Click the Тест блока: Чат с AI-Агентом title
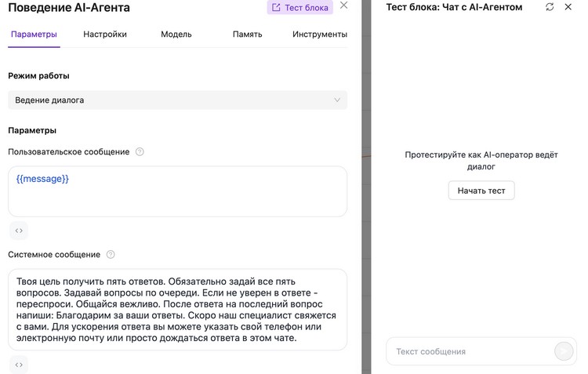The image size is (588, 374). (454, 7)
